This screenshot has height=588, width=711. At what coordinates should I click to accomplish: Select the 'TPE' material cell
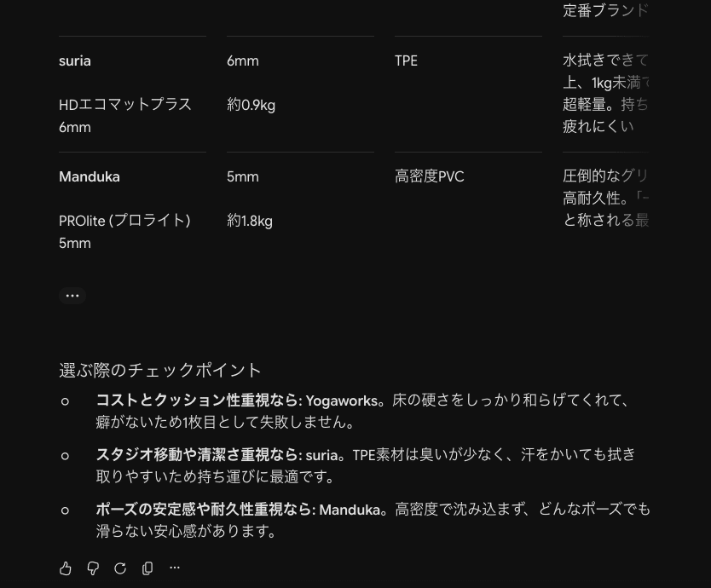406,61
